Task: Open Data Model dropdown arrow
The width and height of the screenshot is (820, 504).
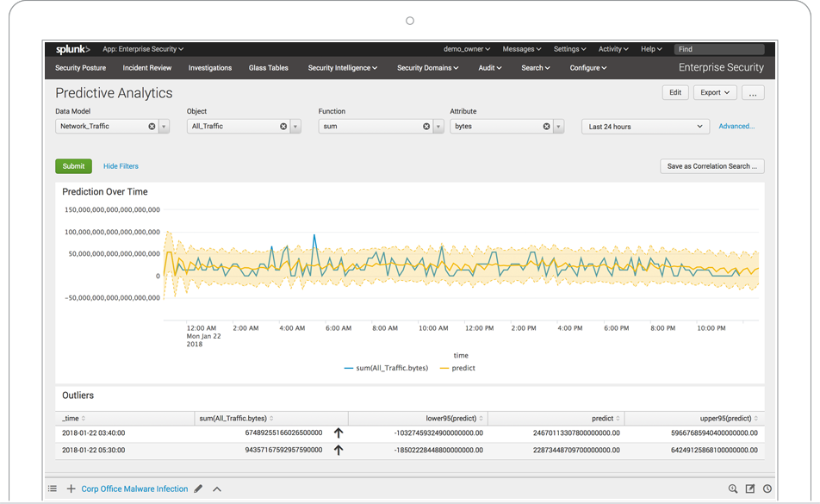Action: click(x=164, y=127)
